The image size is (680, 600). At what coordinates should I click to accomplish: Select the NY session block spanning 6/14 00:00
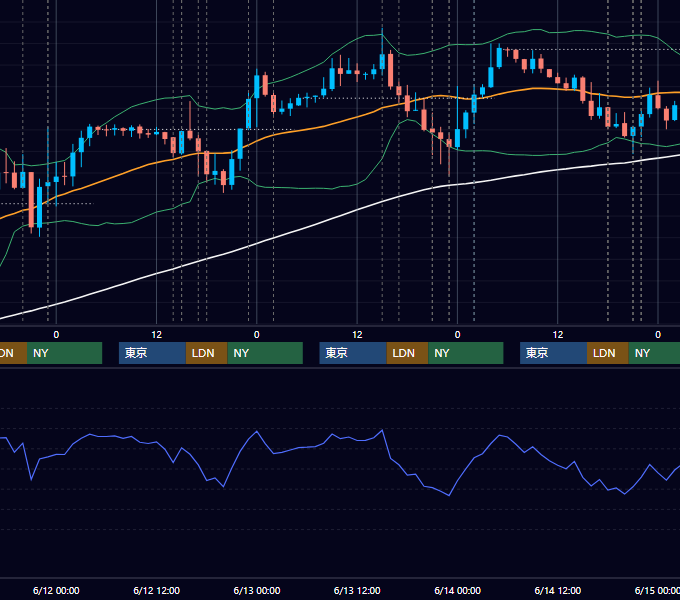point(466,353)
